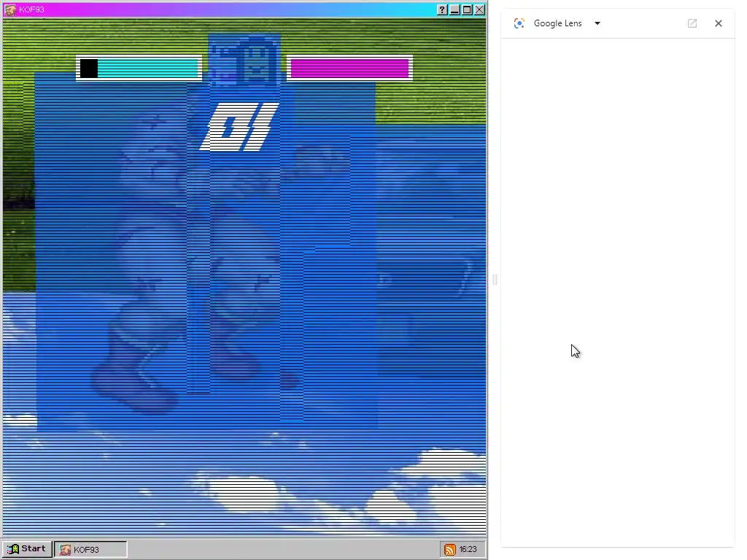Click the side panel resize handle
This screenshot has width=747, height=560.
point(495,279)
